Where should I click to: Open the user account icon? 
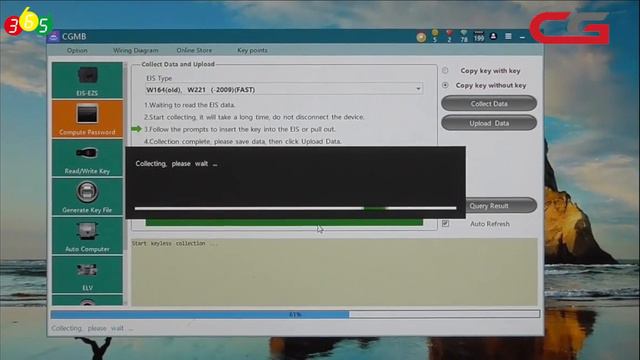click(493, 36)
